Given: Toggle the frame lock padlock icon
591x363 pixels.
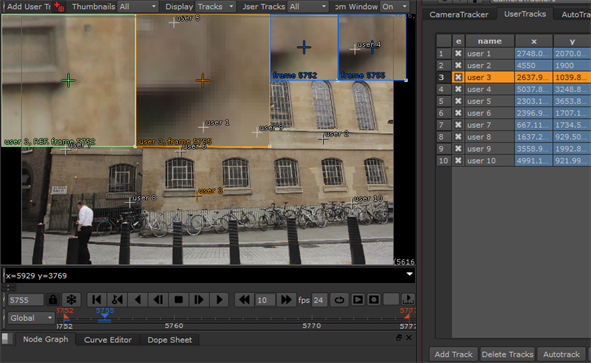Looking at the screenshot, I should tap(53, 300).
